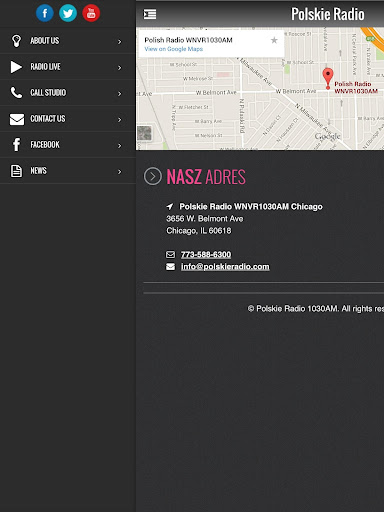Select the Contact Us menu entry
Screen dimensions: 384x512
(x=68, y=119)
